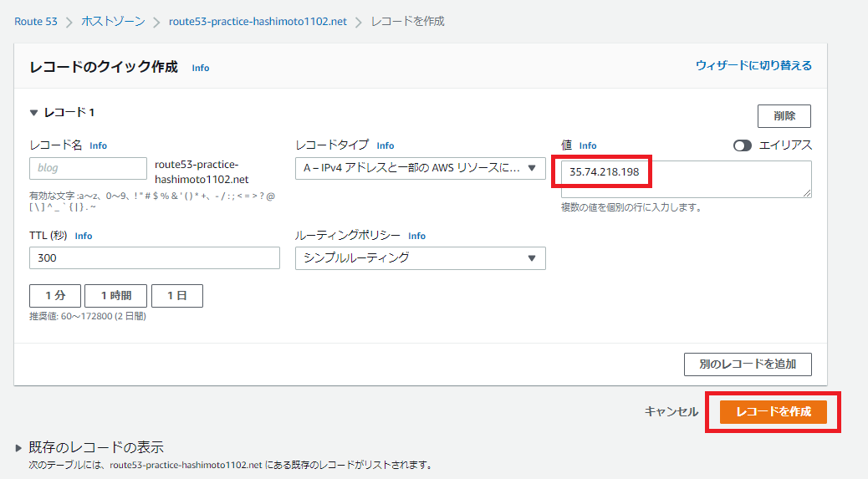Set TTL to 1時間
Image resolution: width=868 pixels, height=479 pixels.
coord(115,296)
